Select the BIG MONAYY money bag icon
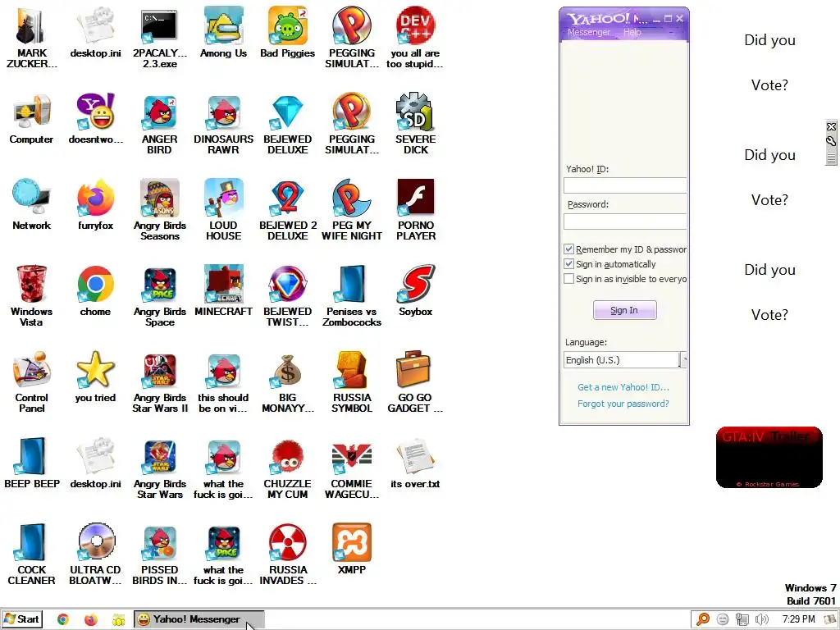 (288, 381)
